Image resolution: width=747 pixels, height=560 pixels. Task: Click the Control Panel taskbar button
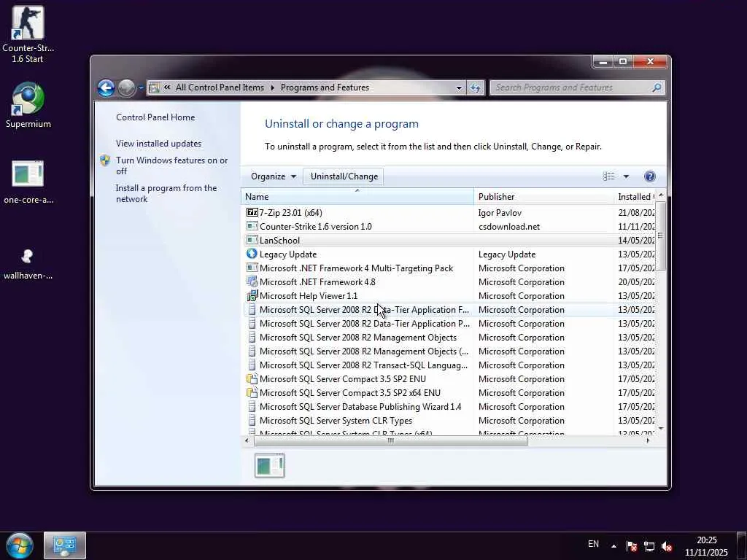[65, 545]
